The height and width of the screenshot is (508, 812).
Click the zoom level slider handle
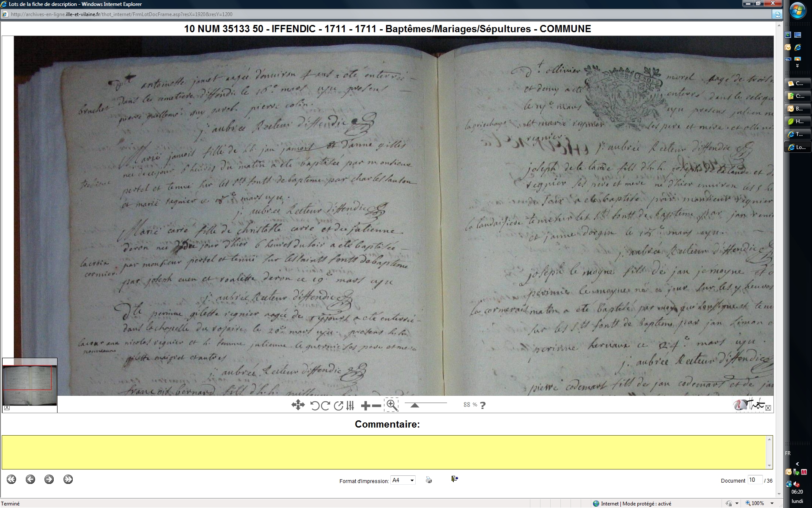(414, 405)
